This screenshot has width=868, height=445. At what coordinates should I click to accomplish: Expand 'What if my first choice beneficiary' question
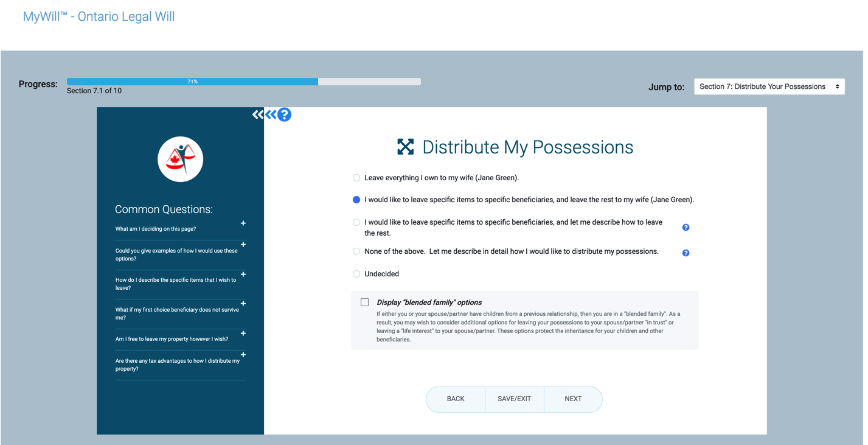(243, 304)
